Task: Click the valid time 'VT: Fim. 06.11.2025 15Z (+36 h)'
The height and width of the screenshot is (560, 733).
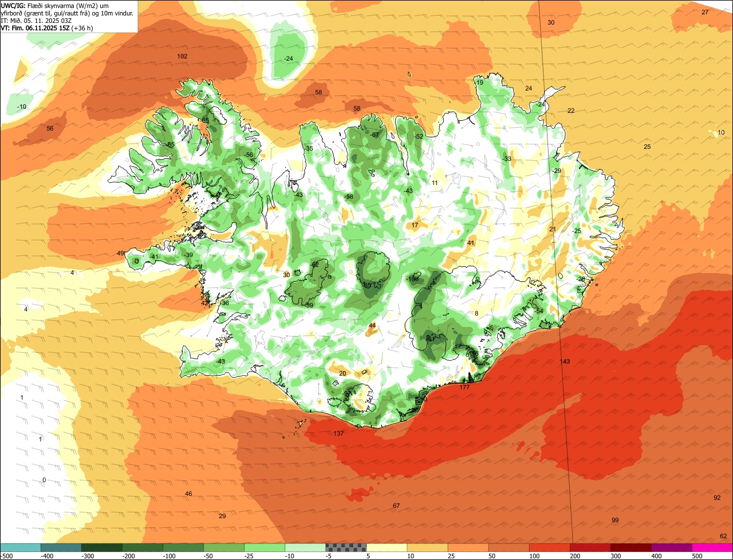Action: tap(47, 27)
